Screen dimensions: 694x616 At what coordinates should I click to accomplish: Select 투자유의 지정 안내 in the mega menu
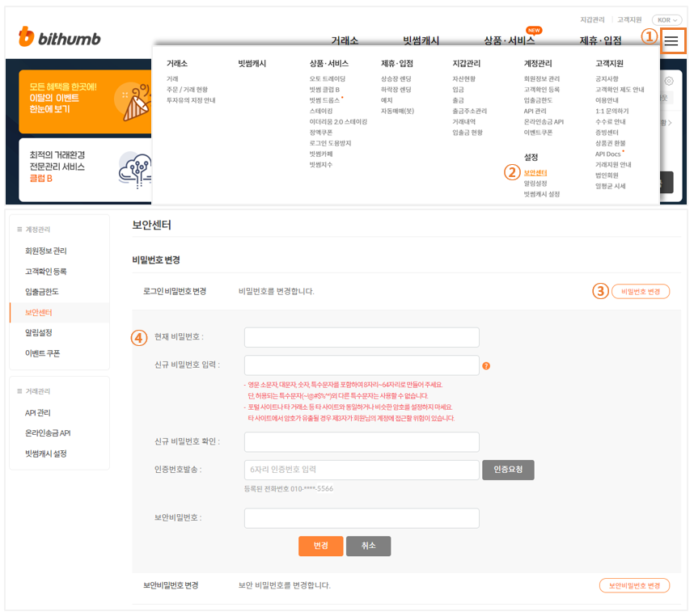click(x=191, y=100)
